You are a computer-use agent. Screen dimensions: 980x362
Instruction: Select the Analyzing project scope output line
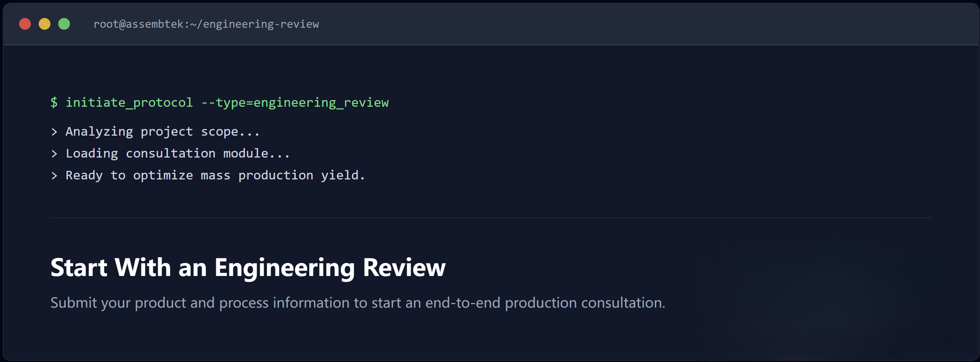(162, 132)
